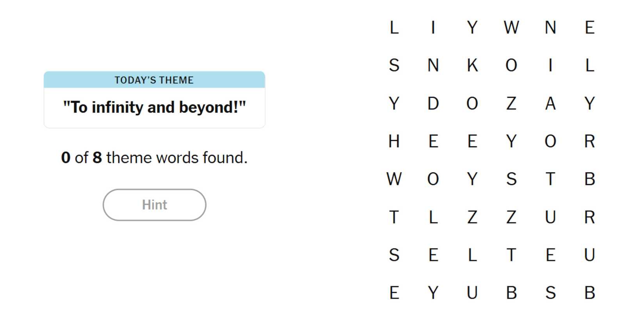Select the T in the fifth row
This screenshot has width=644, height=322.
coord(550,179)
